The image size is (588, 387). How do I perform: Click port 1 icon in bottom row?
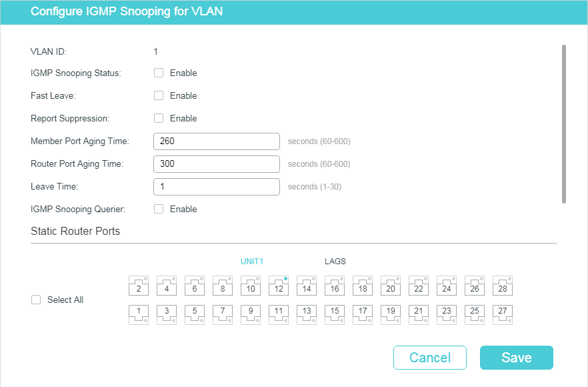pos(139,314)
